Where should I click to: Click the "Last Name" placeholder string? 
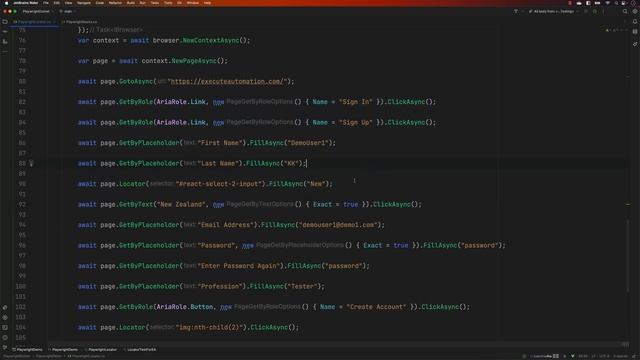(218, 163)
